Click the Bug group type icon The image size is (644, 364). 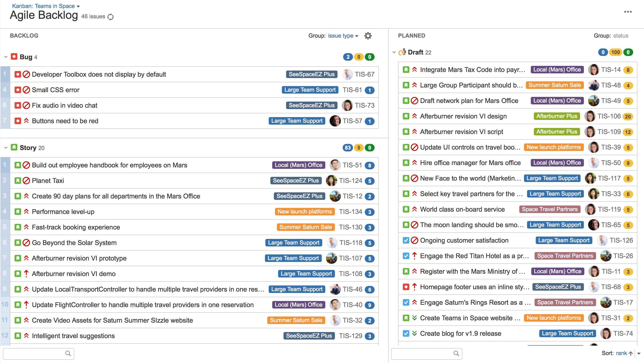coord(14,57)
